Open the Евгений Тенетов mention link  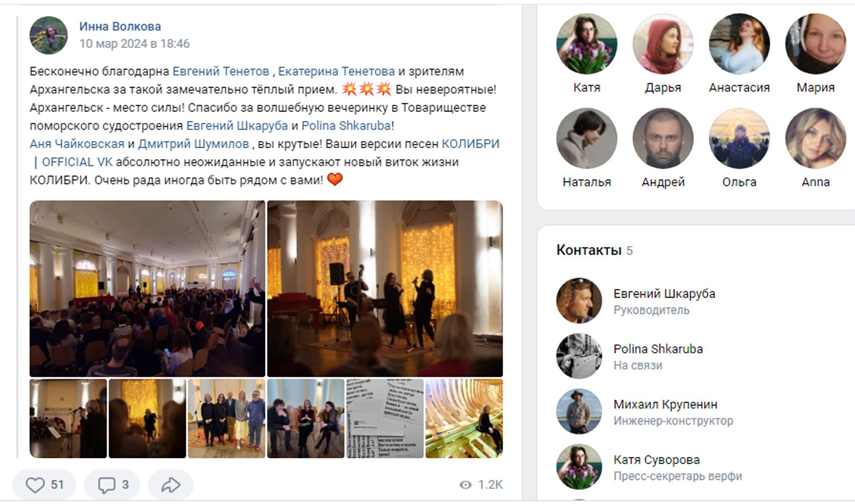point(221,71)
